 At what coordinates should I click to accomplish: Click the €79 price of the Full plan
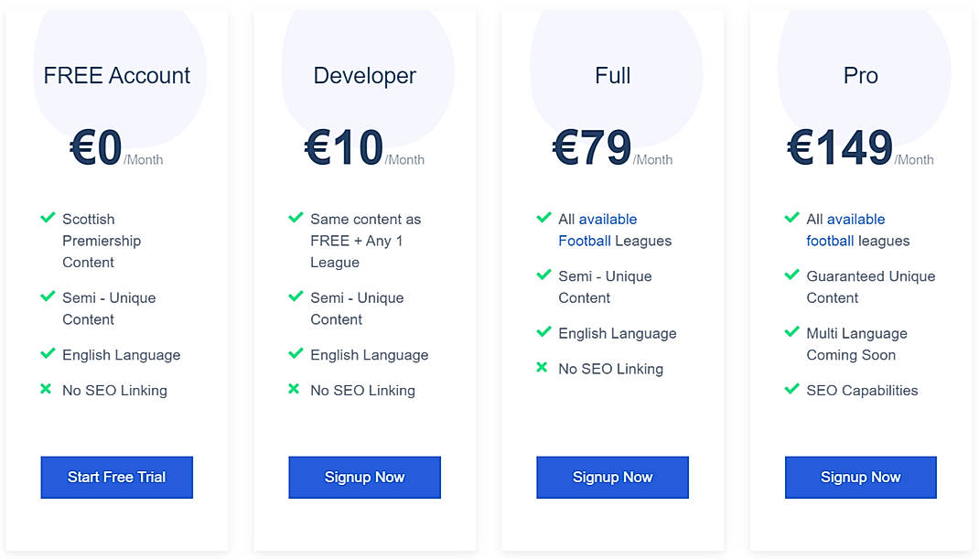point(592,147)
